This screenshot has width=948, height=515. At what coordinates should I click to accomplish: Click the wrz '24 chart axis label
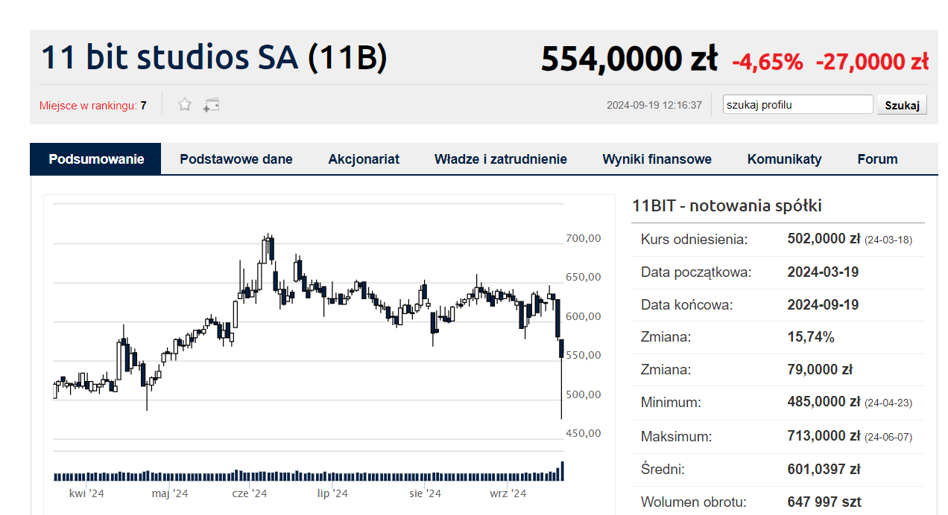pyautogui.click(x=508, y=493)
